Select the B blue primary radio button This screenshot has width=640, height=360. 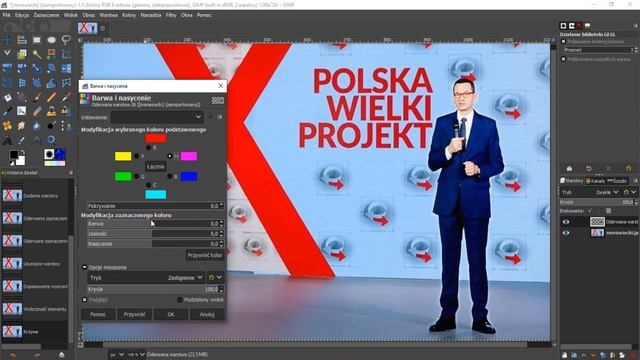pos(170,176)
